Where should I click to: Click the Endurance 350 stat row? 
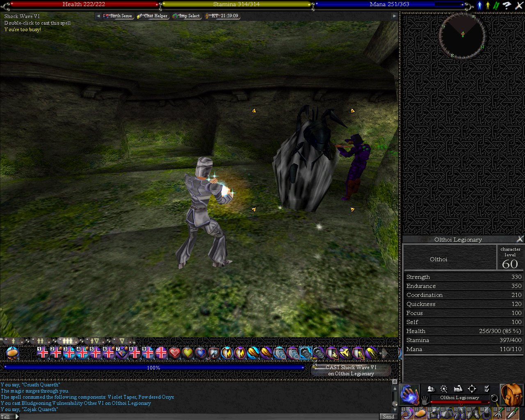tap(464, 286)
